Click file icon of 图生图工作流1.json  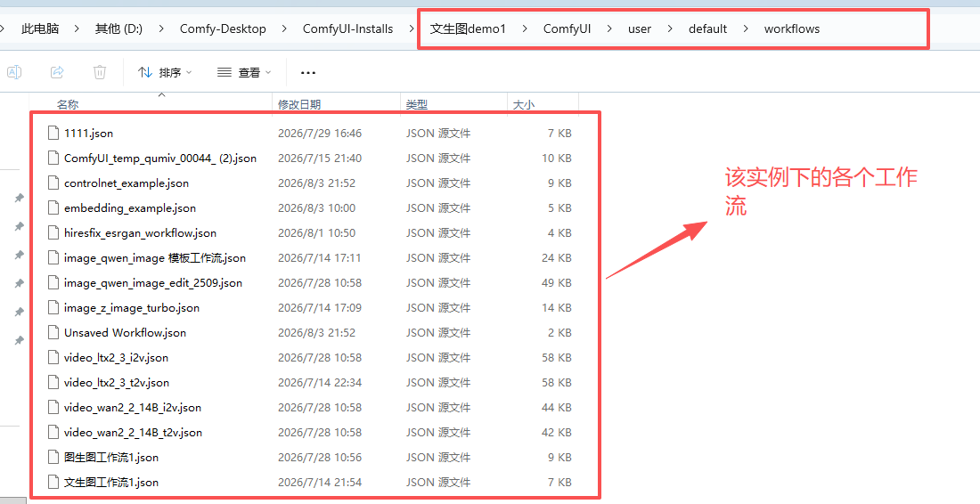(x=53, y=458)
